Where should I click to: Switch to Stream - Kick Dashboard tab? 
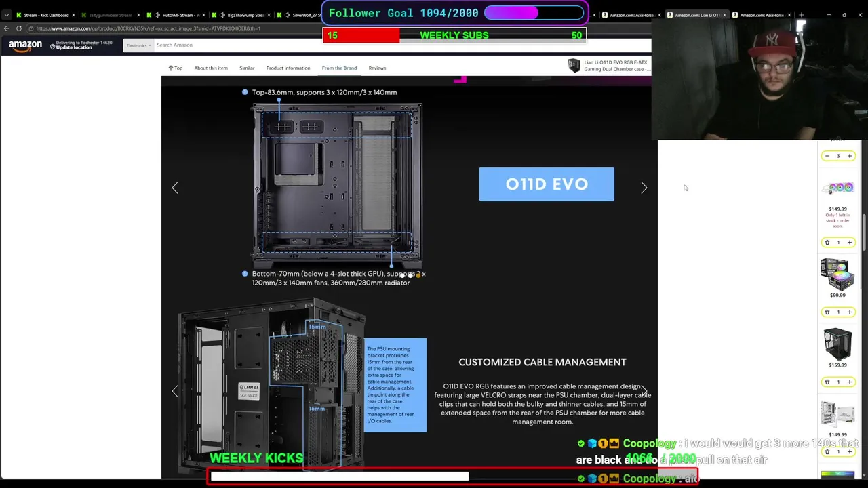[46, 15]
